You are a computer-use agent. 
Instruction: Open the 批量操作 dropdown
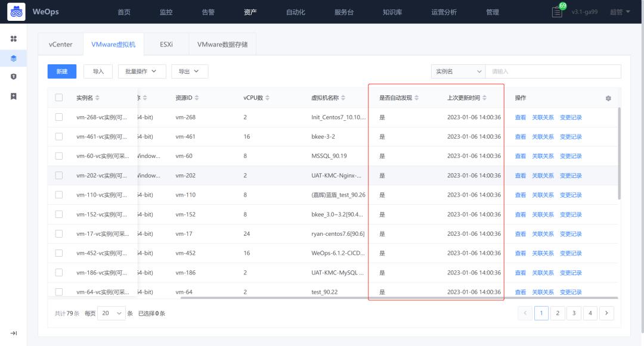[x=143, y=71]
